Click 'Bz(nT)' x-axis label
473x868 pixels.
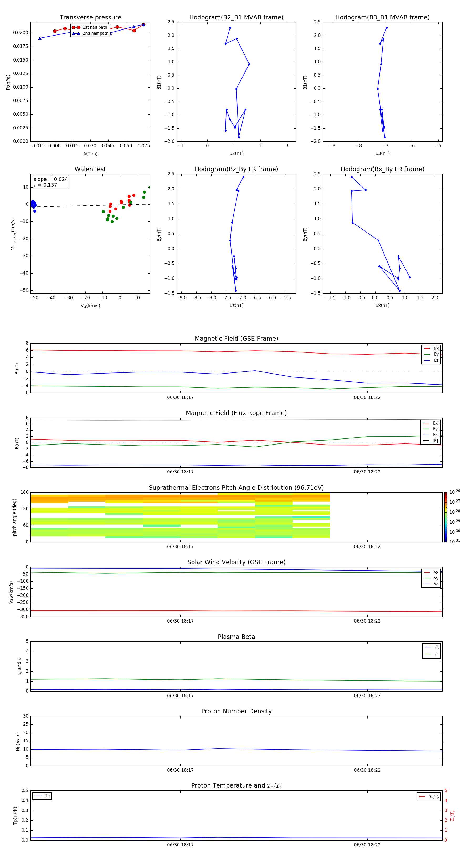point(236,306)
